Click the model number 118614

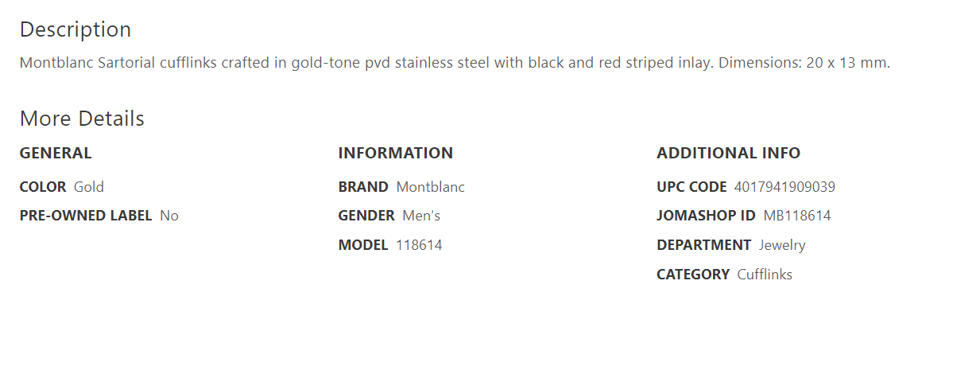[x=419, y=245]
